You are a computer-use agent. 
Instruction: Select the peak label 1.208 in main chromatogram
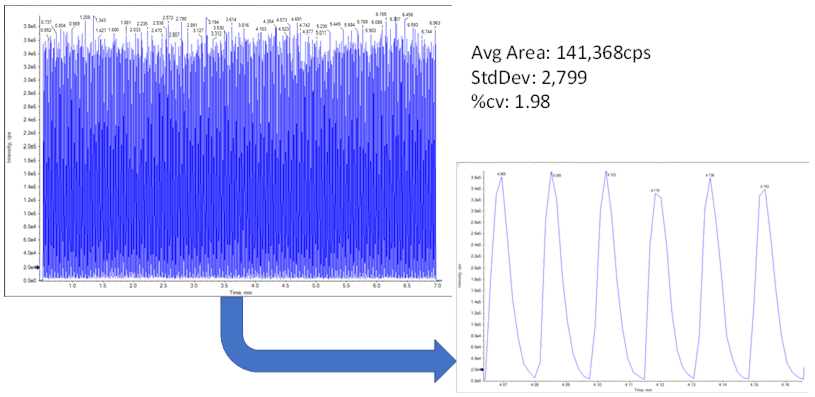[x=86, y=17]
